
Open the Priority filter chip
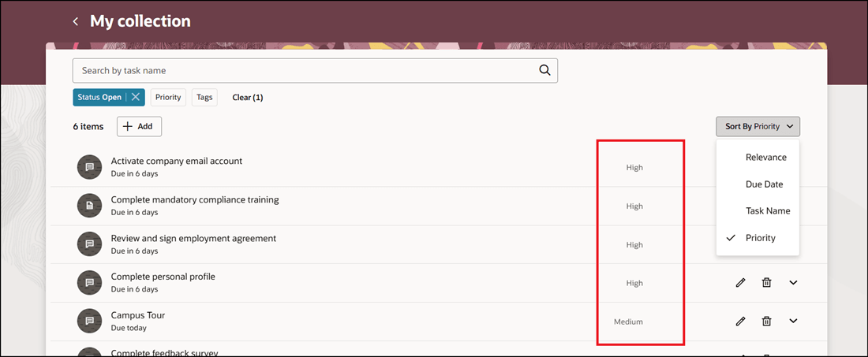coord(168,97)
